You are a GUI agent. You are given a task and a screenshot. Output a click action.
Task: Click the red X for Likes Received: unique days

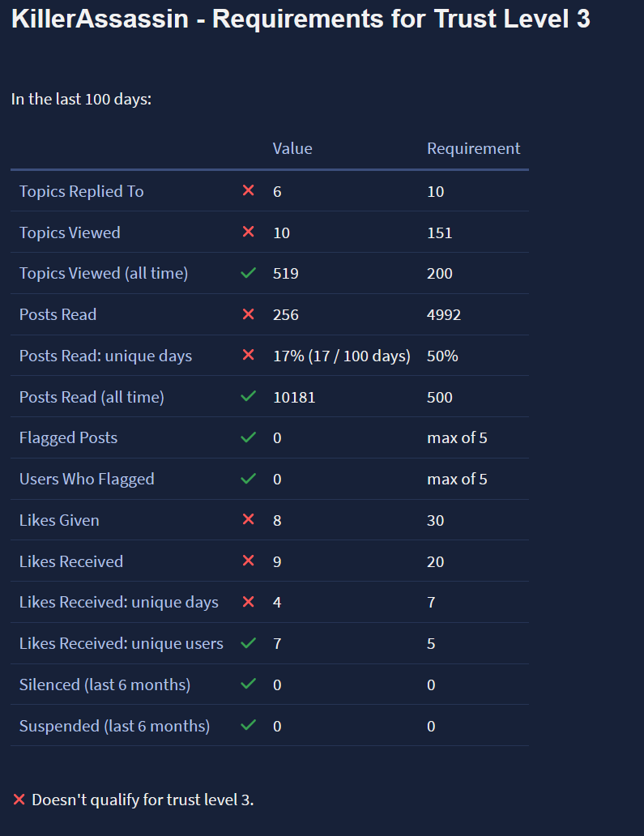pos(249,603)
